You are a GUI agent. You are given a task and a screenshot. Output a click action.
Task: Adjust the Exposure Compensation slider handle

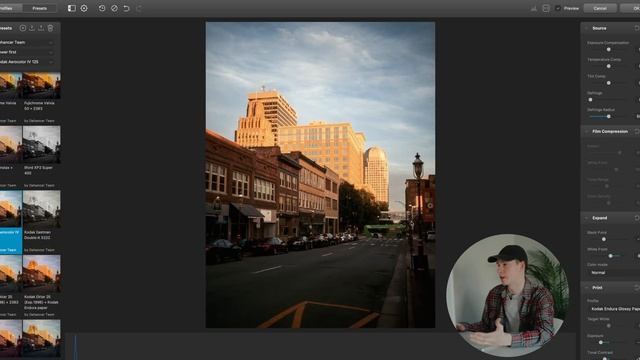609,49
